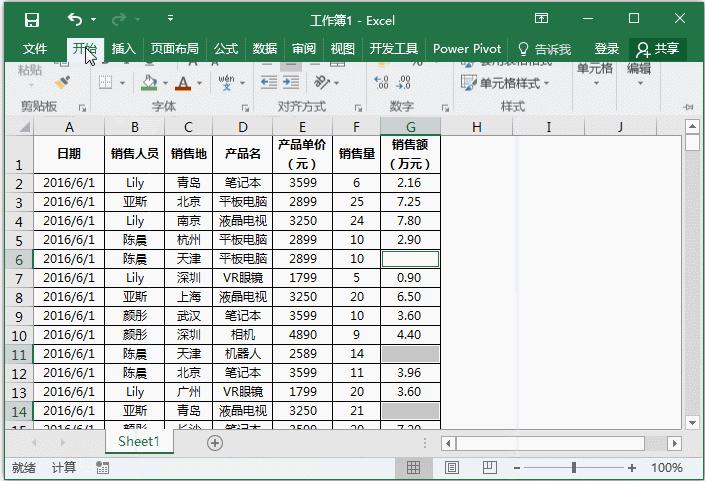Open the 文件 tab
The image size is (705, 481).
point(35,49)
